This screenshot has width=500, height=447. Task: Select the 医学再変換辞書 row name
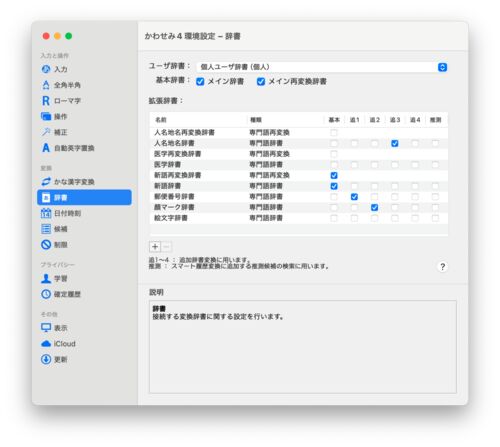pos(177,154)
